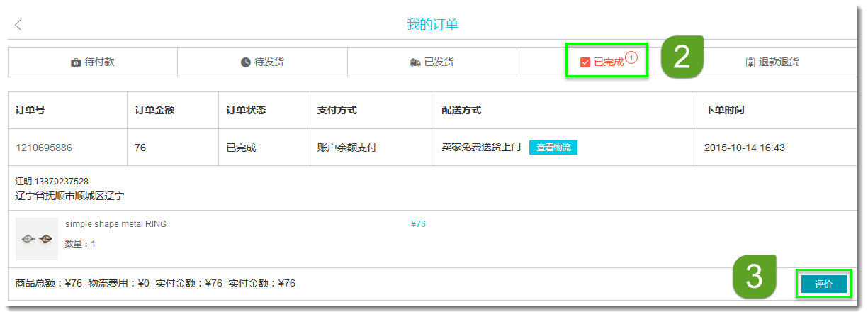Image resolution: width=868 pixels, height=317 pixels.
Task: Click the 查看物流 button
Action: (553, 148)
